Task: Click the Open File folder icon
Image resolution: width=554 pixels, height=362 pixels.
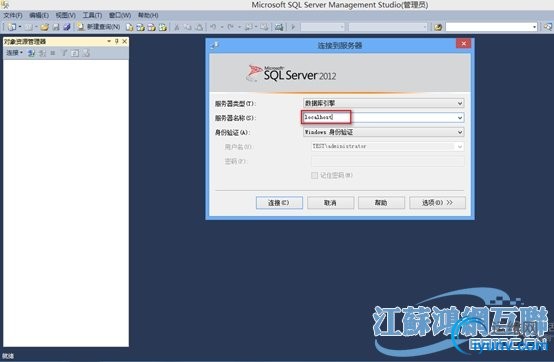Action: point(44,27)
